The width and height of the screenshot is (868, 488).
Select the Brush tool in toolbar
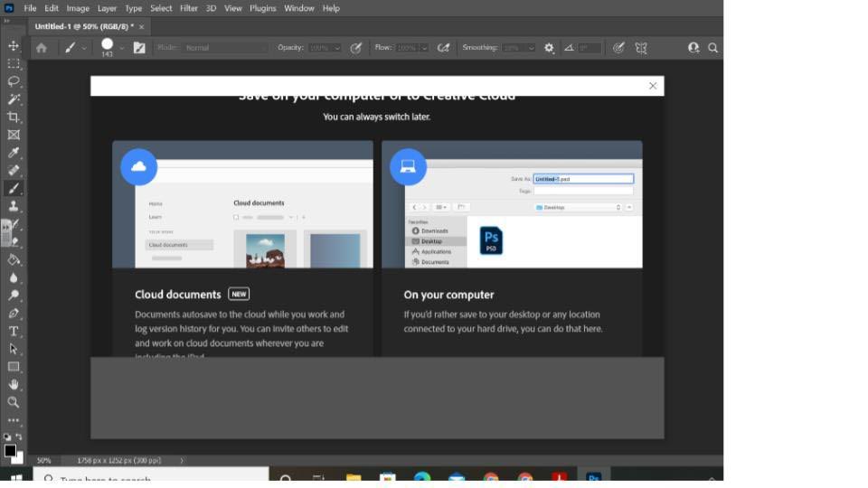point(14,189)
